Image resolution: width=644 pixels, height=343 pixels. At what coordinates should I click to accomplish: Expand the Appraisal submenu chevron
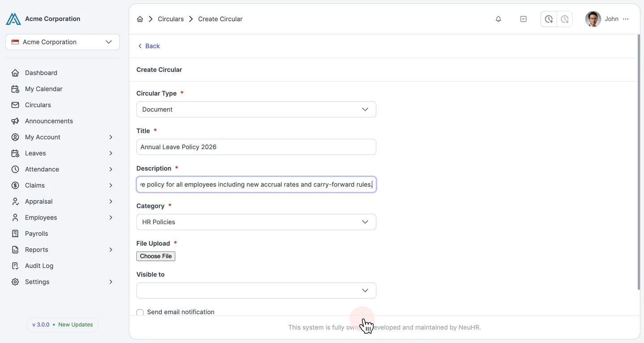pyautogui.click(x=111, y=201)
